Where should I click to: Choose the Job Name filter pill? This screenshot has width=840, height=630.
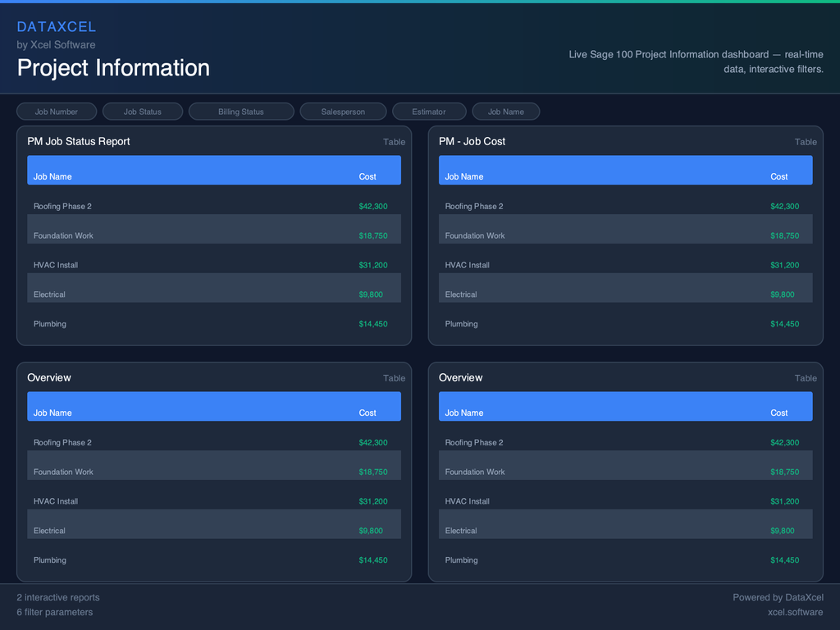point(505,112)
